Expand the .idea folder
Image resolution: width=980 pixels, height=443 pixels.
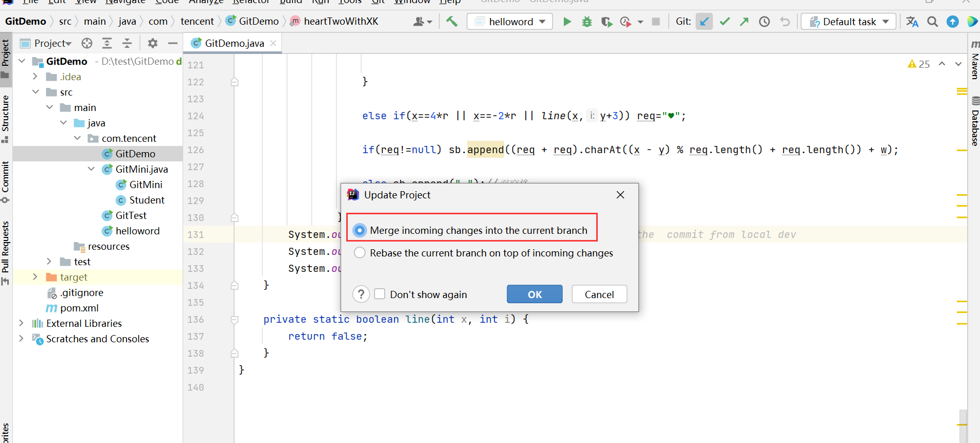pos(35,77)
